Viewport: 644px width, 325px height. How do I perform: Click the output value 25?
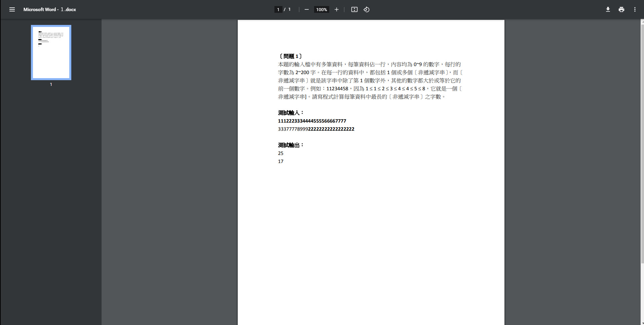click(281, 153)
